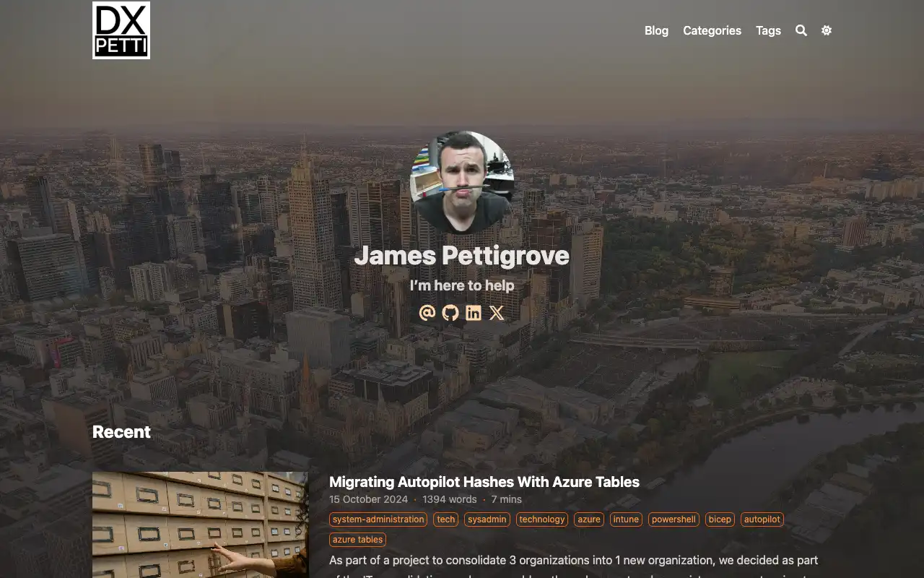Click James Pettigrove's profile avatar
The image size is (924, 578).
[462, 182]
